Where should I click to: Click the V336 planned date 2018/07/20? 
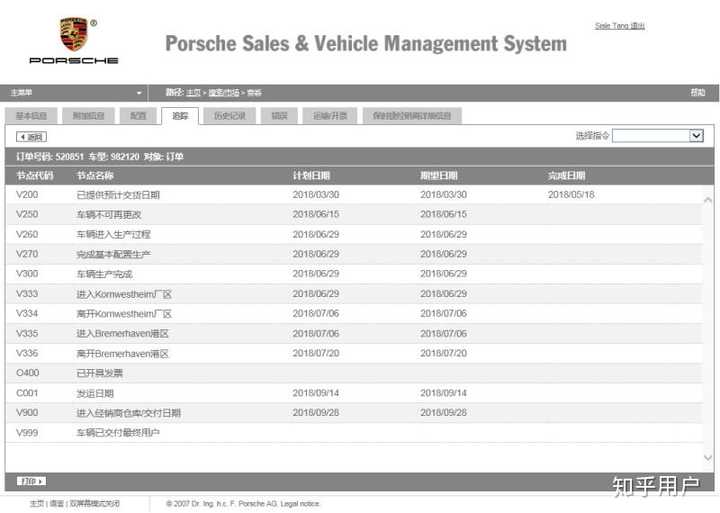(x=316, y=353)
